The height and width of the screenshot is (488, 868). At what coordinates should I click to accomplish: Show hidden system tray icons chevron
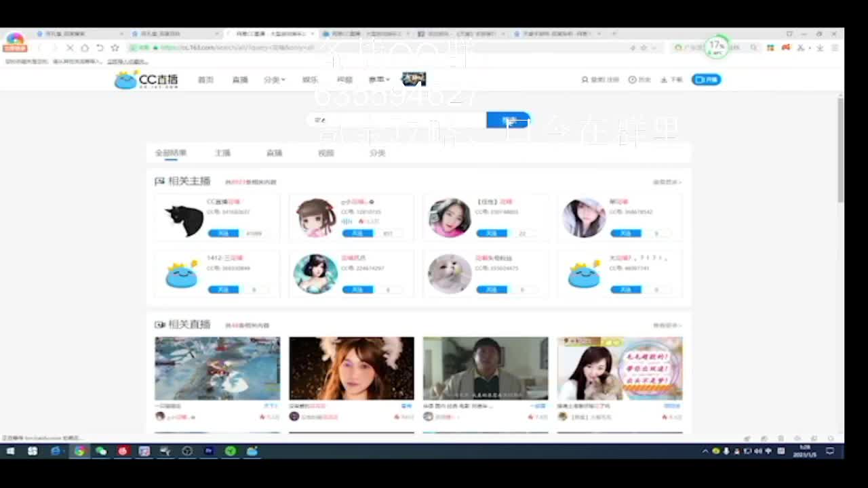point(705,451)
